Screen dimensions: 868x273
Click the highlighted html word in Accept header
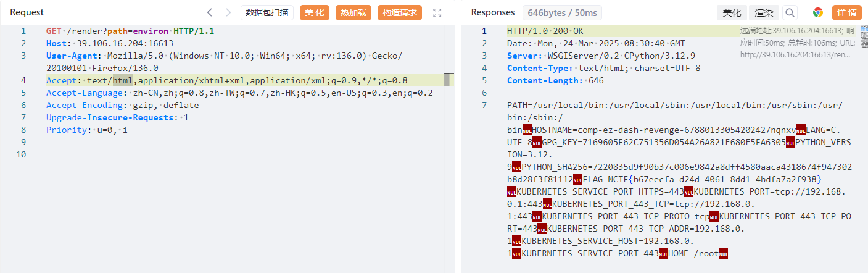click(x=122, y=80)
